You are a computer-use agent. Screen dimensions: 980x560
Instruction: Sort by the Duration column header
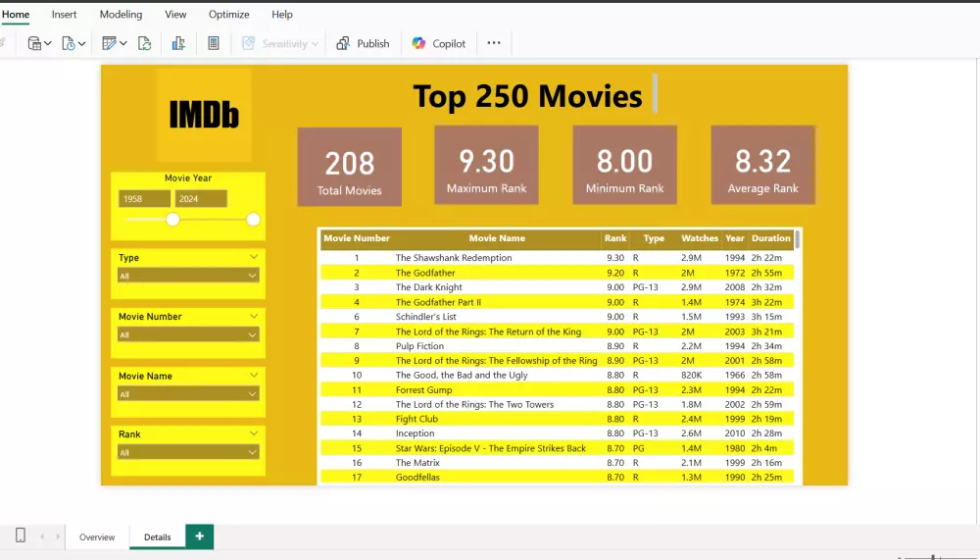770,238
